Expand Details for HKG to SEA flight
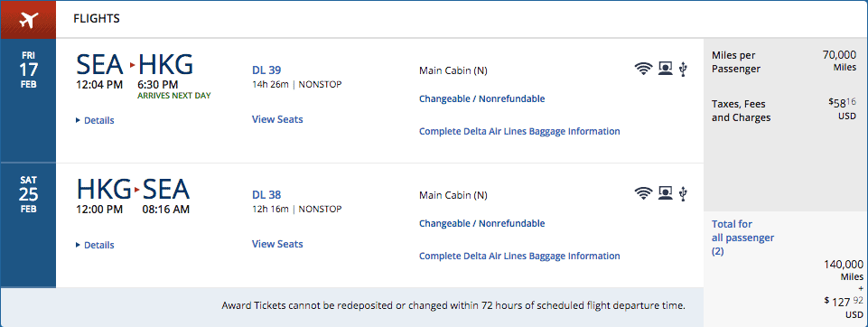The height and width of the screenshot is (327, 868). coord(95,245)
